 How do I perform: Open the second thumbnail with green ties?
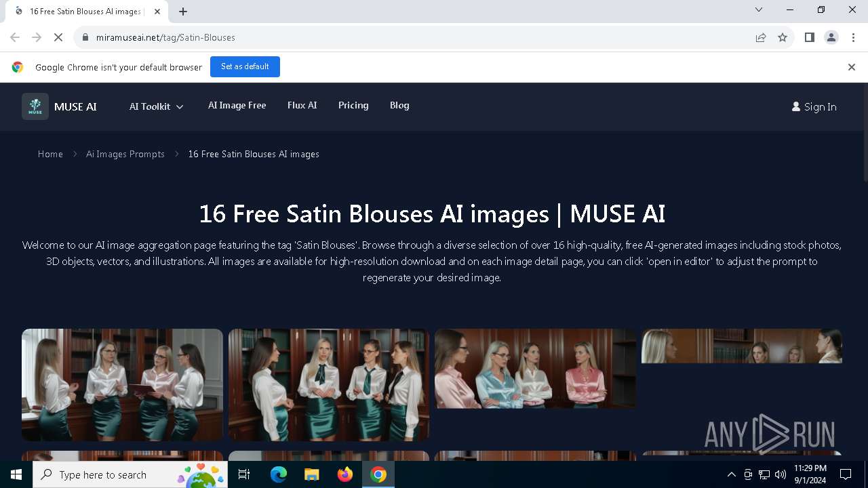[329, 385]
